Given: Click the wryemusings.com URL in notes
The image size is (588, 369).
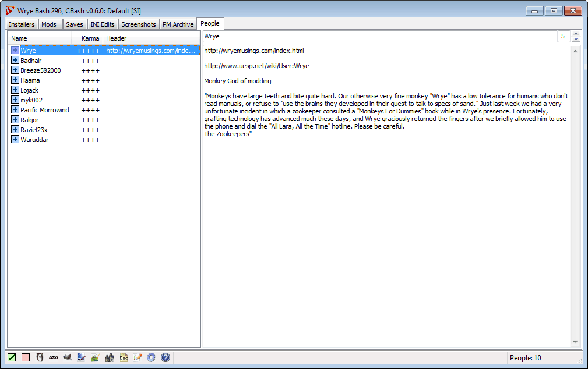Looking at the screenshot, I should point(254,51).
